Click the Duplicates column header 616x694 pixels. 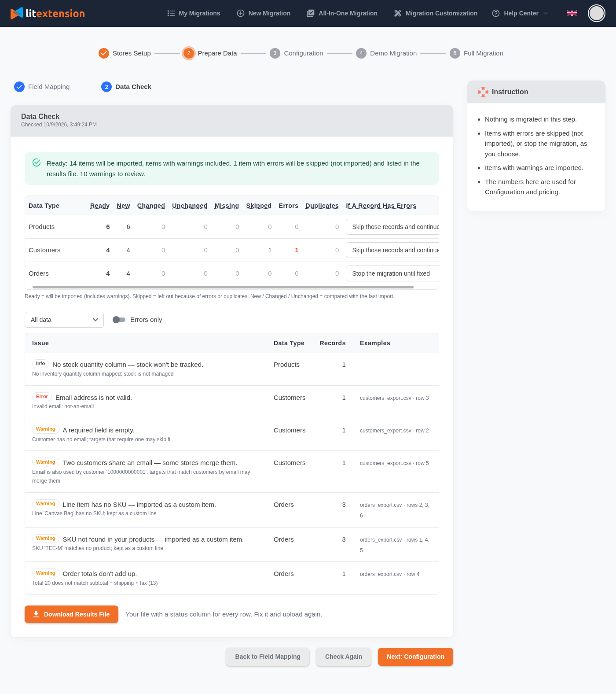[322, 206]
